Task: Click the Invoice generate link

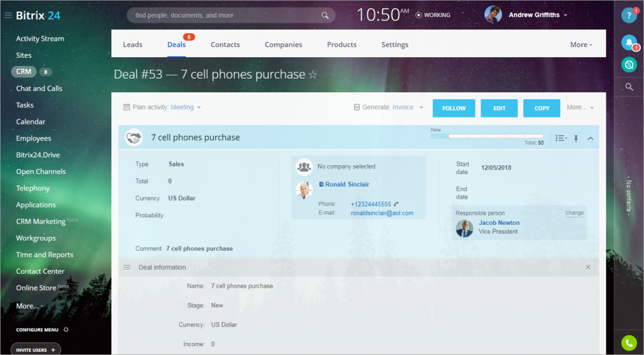Action: pos(403,107)
